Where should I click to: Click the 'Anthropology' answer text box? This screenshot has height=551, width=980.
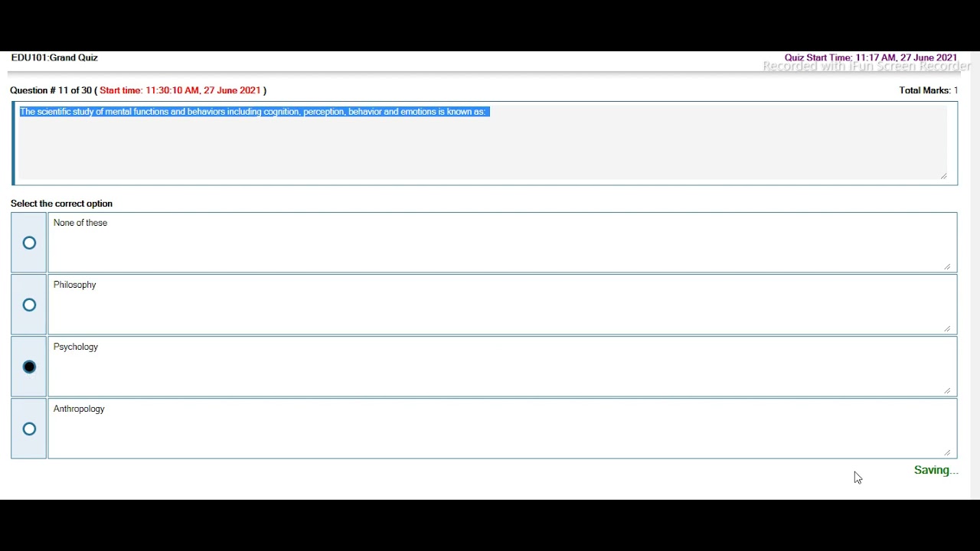(502, 429)
